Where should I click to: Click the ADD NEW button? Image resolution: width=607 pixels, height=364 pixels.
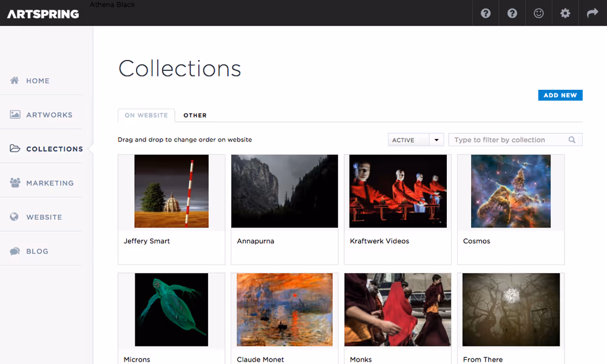[x=560, y=95]
